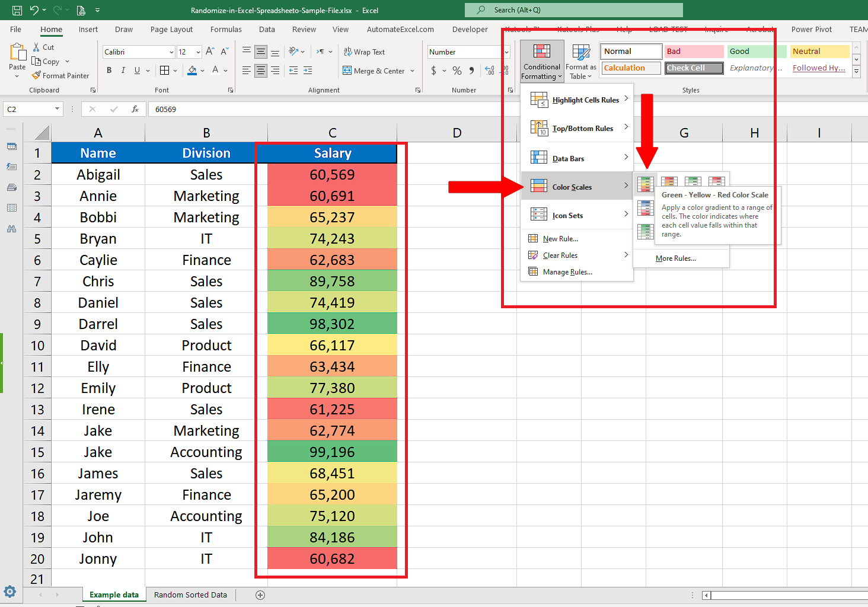Expand the Name Box dropdown arrow
Image resolution: width=868 pixels, height=607 pixels.
point(57,109)
